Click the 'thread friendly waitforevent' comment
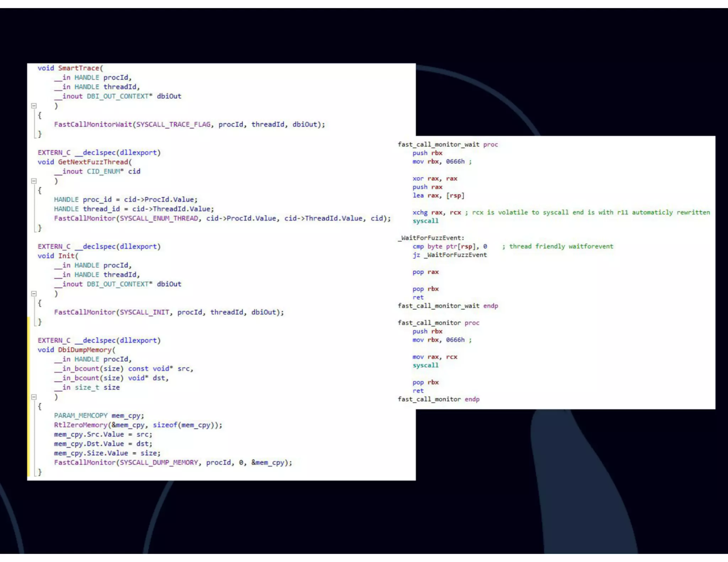The width and height of the screenshot is (728, 562). click(x=558, y=246)
